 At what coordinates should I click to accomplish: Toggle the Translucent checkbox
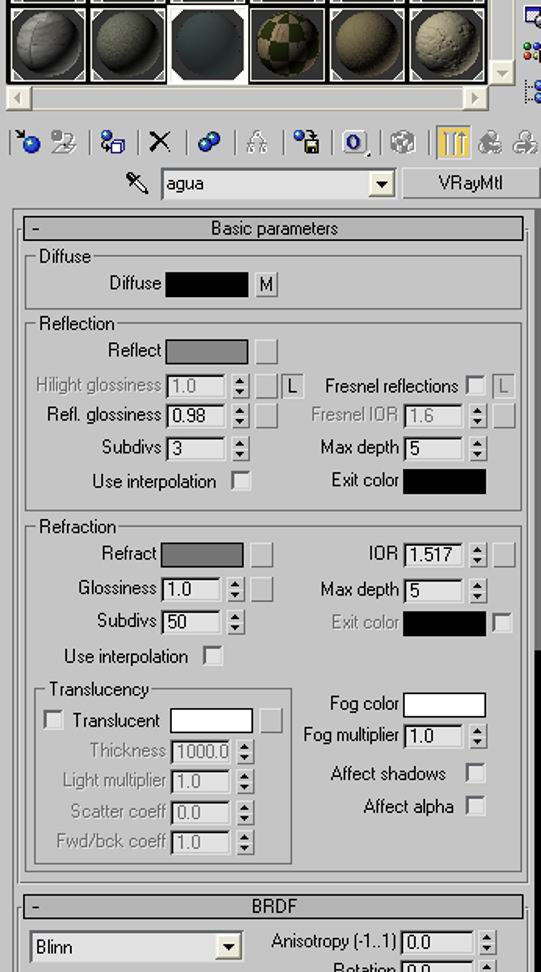[54, 720]
